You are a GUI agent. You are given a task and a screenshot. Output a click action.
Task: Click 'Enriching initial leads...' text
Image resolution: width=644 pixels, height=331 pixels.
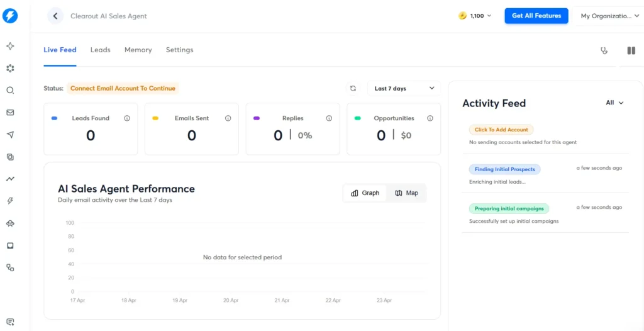tap(497, 182)
